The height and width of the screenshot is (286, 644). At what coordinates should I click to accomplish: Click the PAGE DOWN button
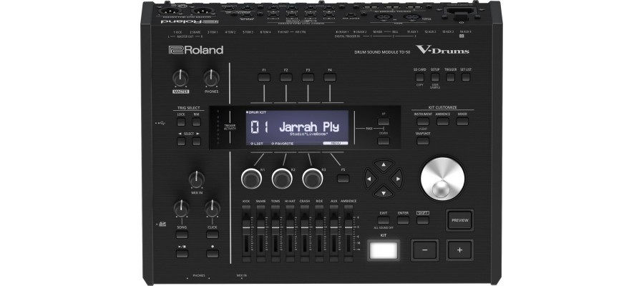click(384, 141)
